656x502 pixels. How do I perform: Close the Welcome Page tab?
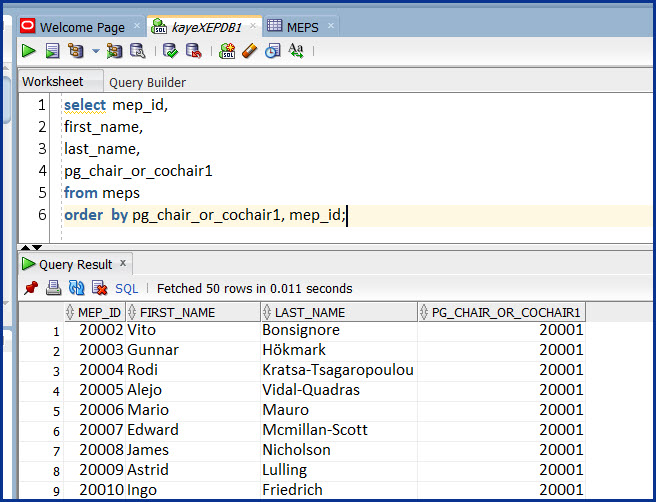pos(137,26)
